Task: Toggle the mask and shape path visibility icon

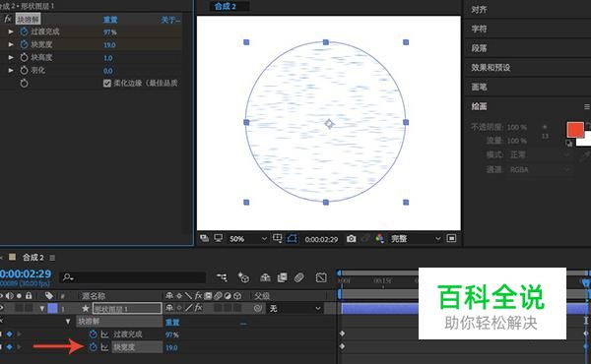Action: point(292,238)
